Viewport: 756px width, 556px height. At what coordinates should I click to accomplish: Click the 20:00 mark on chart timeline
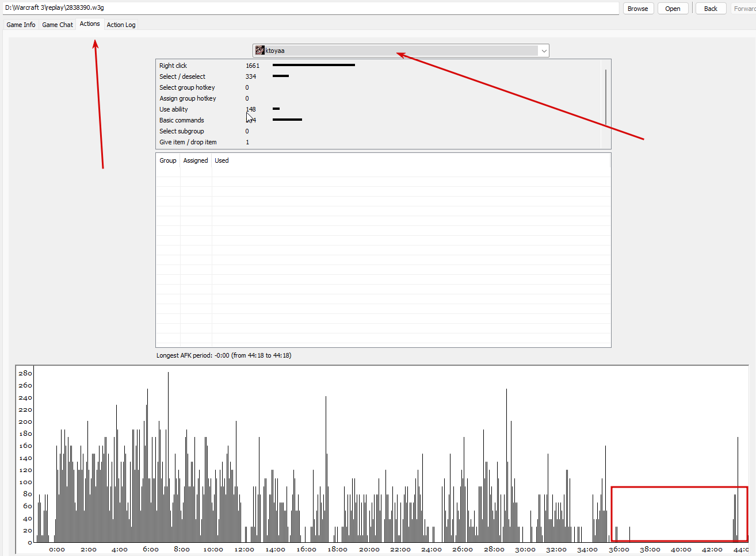pyautogui.click(x=369, y=549)
